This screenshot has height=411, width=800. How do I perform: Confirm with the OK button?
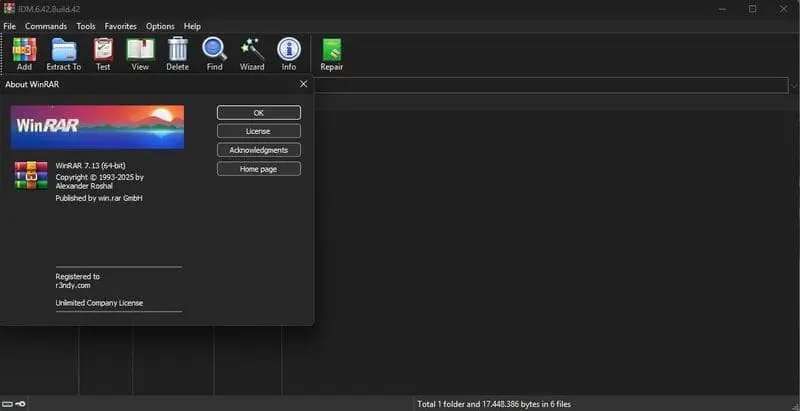click(259, 113)
